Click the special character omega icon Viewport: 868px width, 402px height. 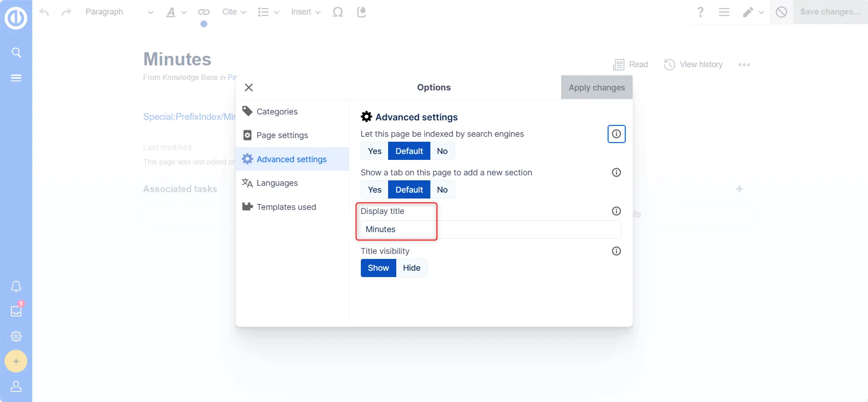[338, 12]
